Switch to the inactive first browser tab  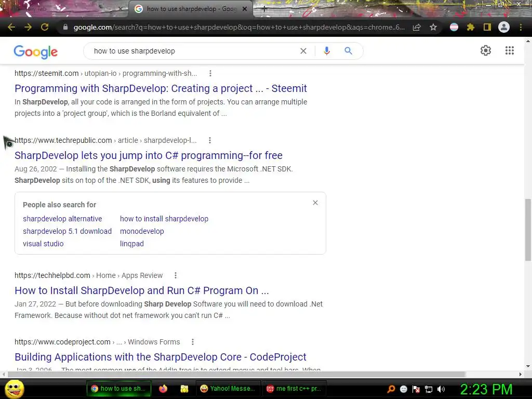coord(64,9)
